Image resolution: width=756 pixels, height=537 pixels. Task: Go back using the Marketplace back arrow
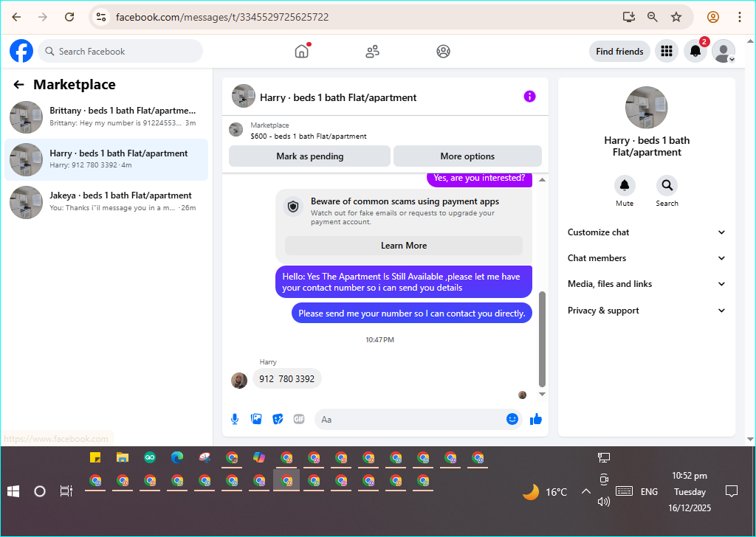pyautogui.click(x=18, y=85)
